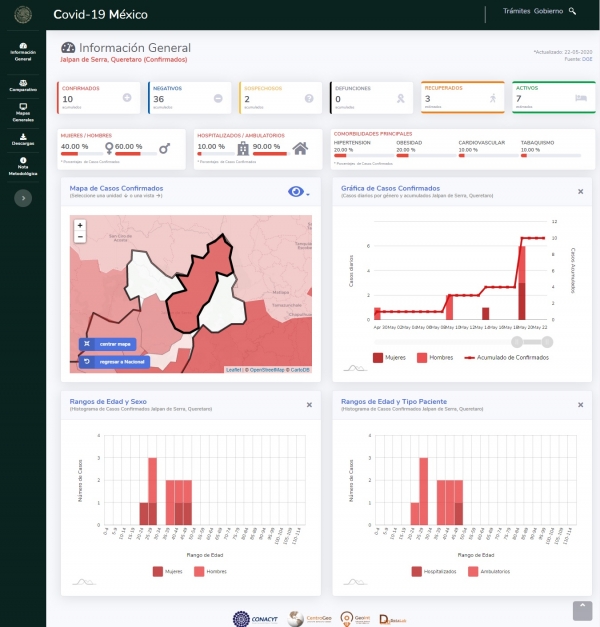Click the scroll-to-top arrow button
This screenshot has height=627, width=600.
[x=582, y=609]
